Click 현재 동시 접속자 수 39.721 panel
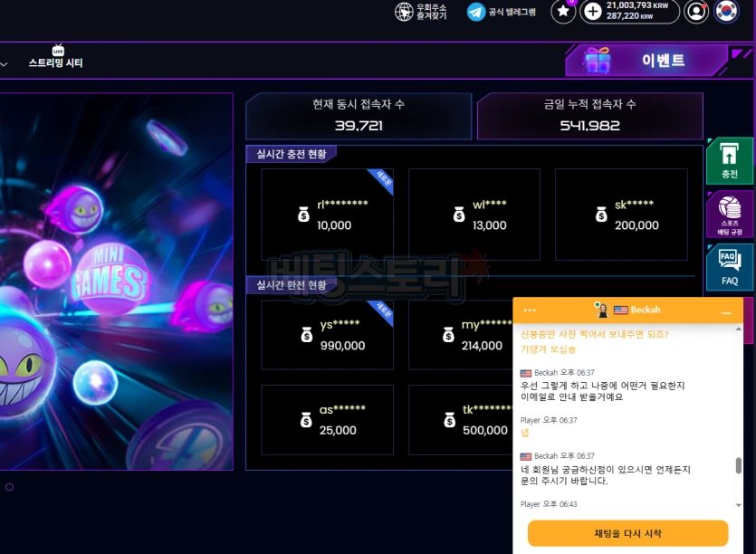Image resolution: width=756 pixels, height=554 pixels. coord(359,116)
